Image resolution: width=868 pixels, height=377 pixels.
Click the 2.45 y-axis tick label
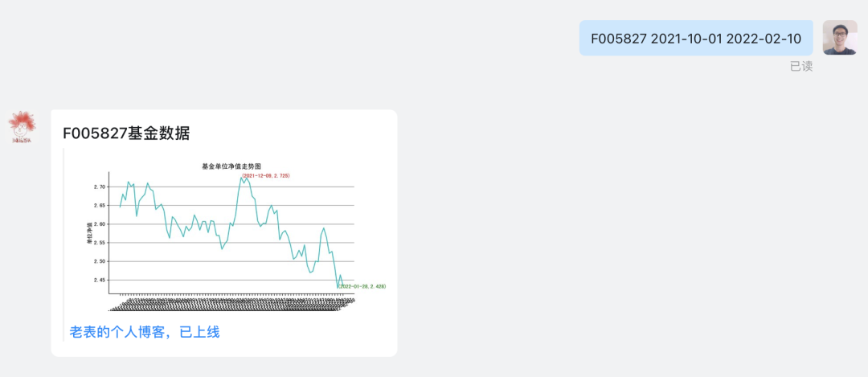[100, 280]
